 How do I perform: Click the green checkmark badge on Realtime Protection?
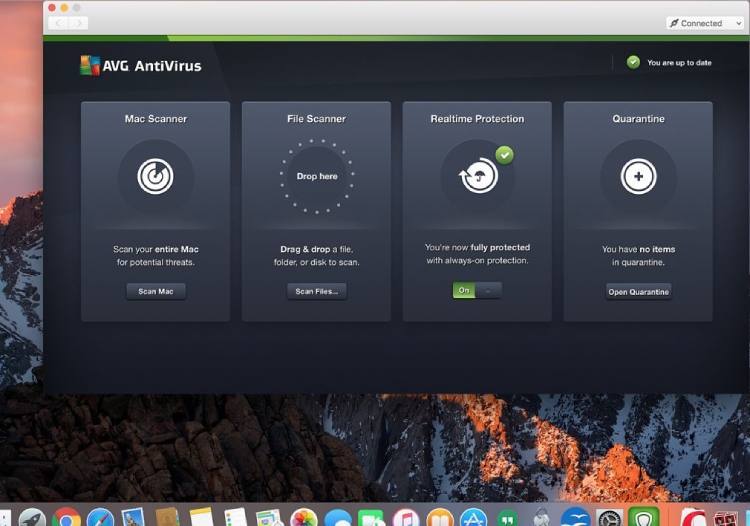[x=505, y=155]
